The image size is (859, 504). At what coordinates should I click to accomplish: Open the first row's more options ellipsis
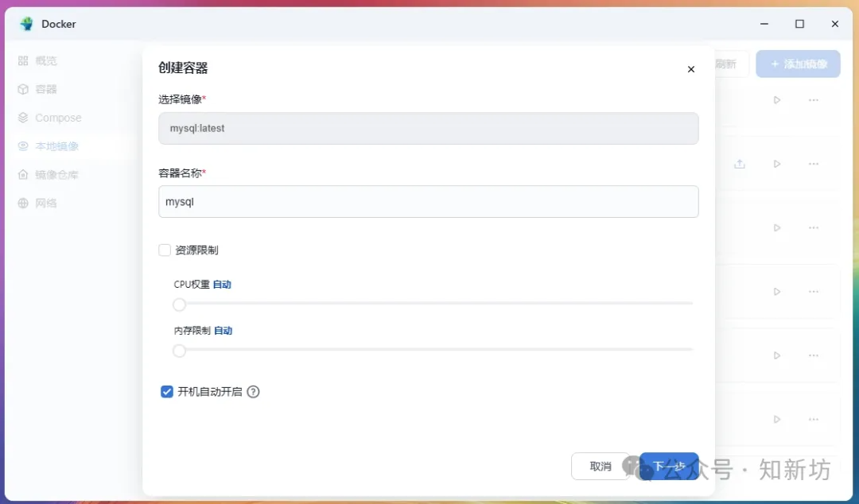(813, 100)
